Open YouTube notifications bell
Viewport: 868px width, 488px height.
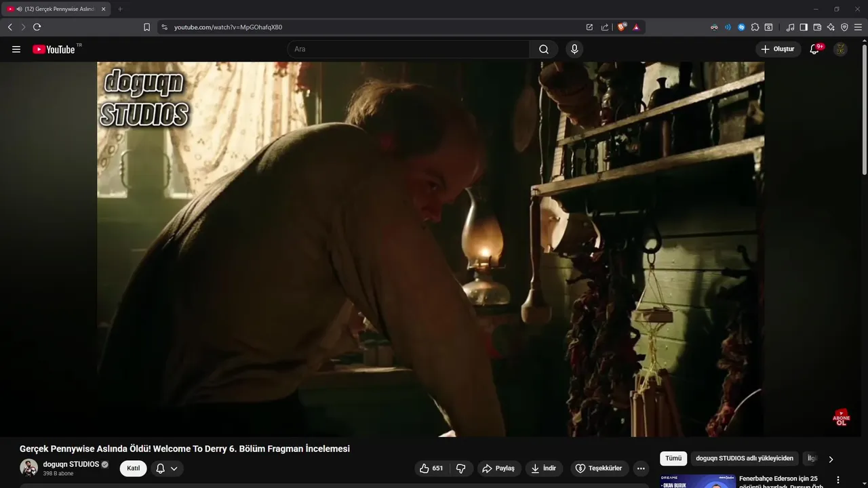(x=816, y=49)
